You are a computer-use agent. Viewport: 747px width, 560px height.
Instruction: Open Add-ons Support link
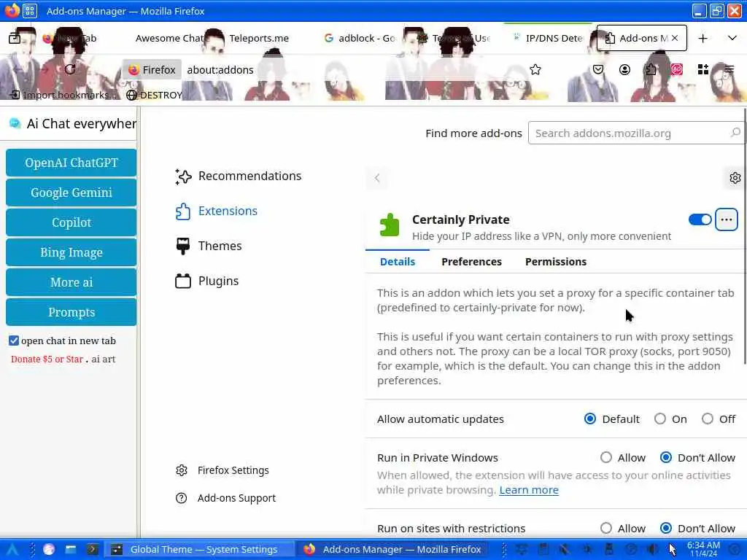[x=225, y=498]
